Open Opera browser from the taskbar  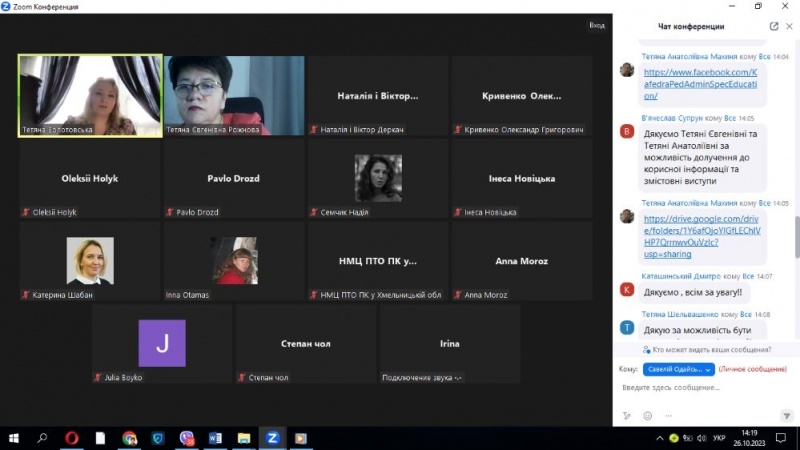coord(71,438)
